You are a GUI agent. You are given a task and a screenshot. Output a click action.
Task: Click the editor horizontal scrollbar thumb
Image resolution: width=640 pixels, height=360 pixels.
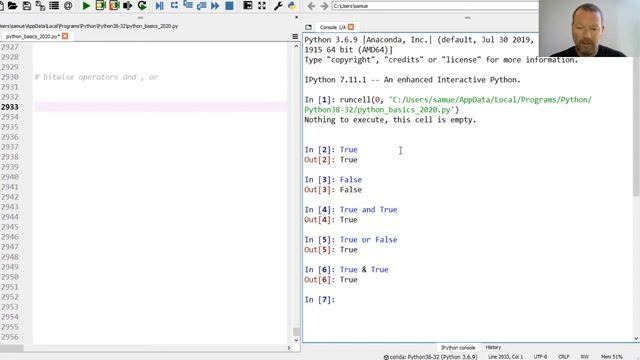11,348
